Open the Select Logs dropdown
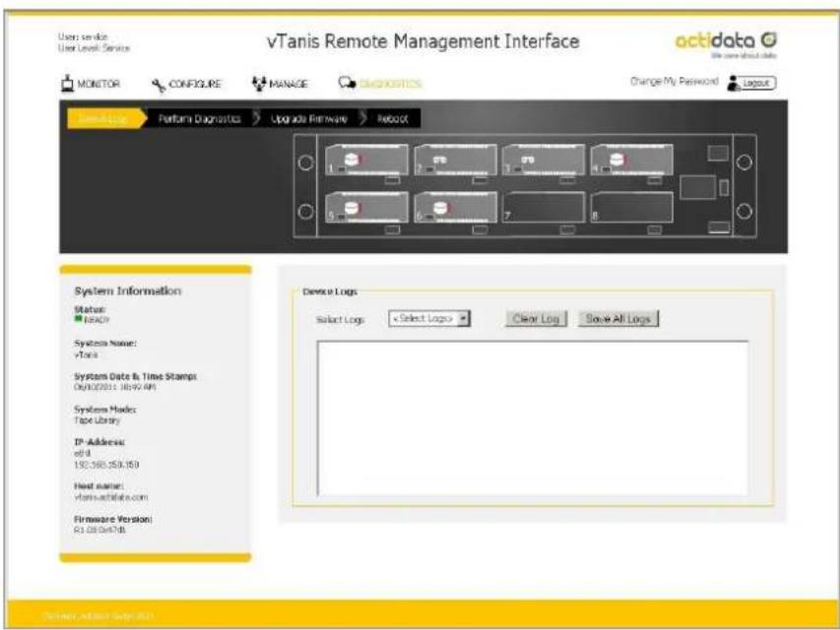This screenshot has width=840, height=630. click(429, 318)
